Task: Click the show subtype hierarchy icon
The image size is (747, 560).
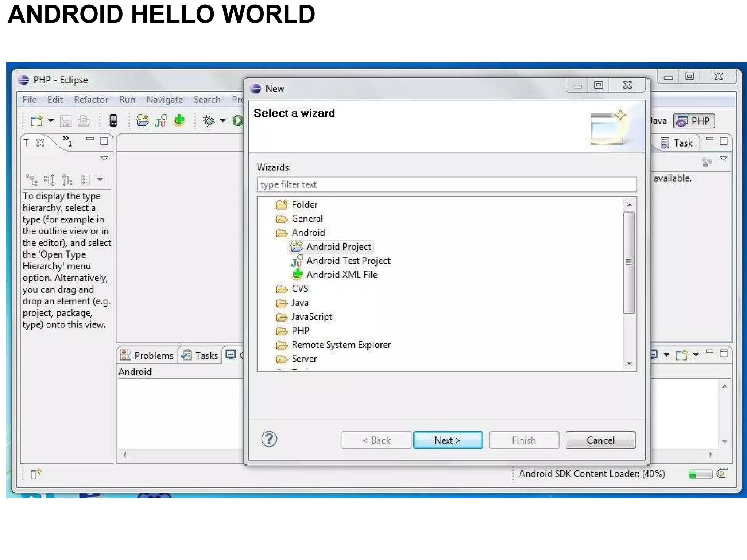Action: pos(67,179)
